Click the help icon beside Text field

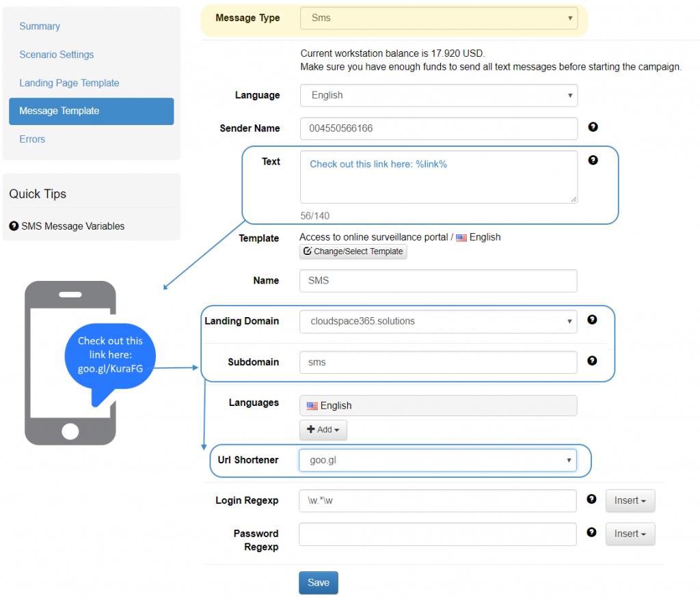[x=593, y=160]
